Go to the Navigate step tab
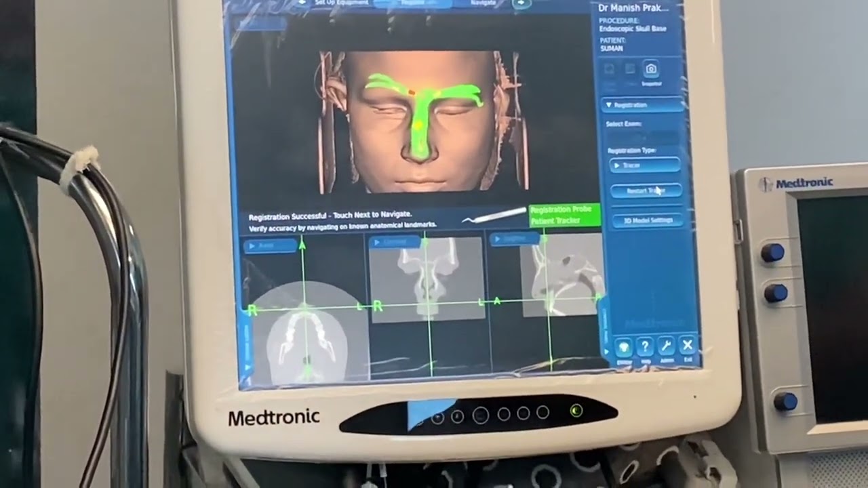This screenshot has width=868, height=488. point(483,3)
